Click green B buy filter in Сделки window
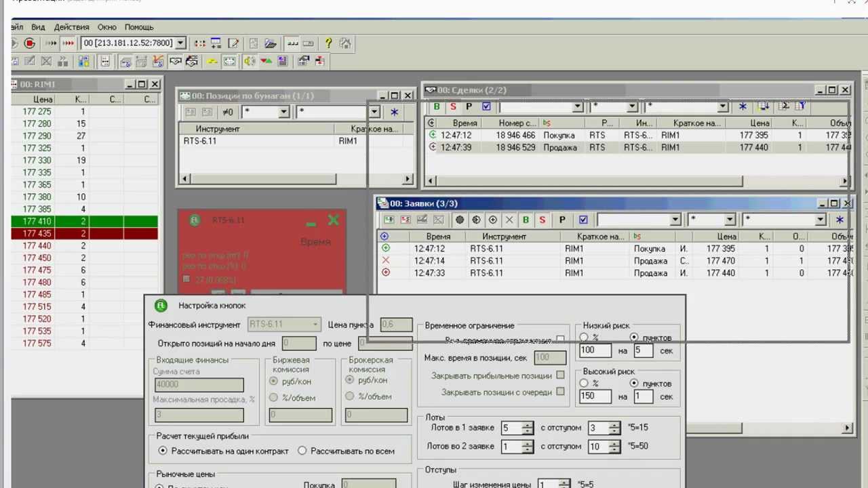The width and height of the screenshot is (868, 488). coord(437,106)
